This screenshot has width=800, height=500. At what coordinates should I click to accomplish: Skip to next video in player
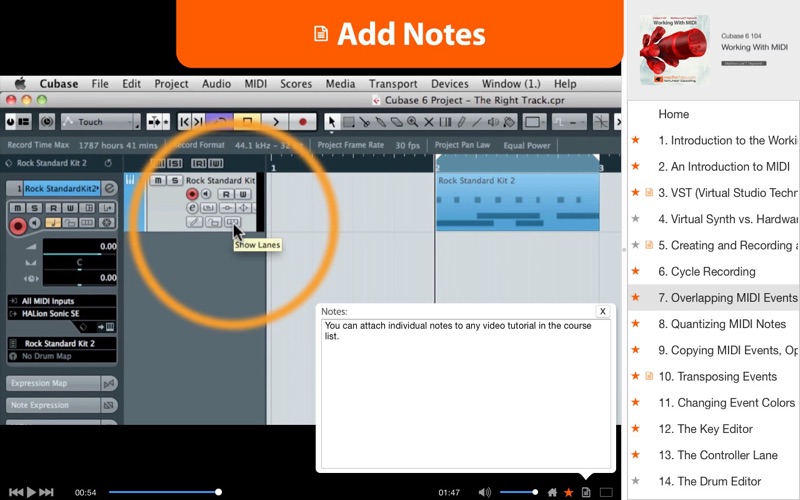click(46, 492)
